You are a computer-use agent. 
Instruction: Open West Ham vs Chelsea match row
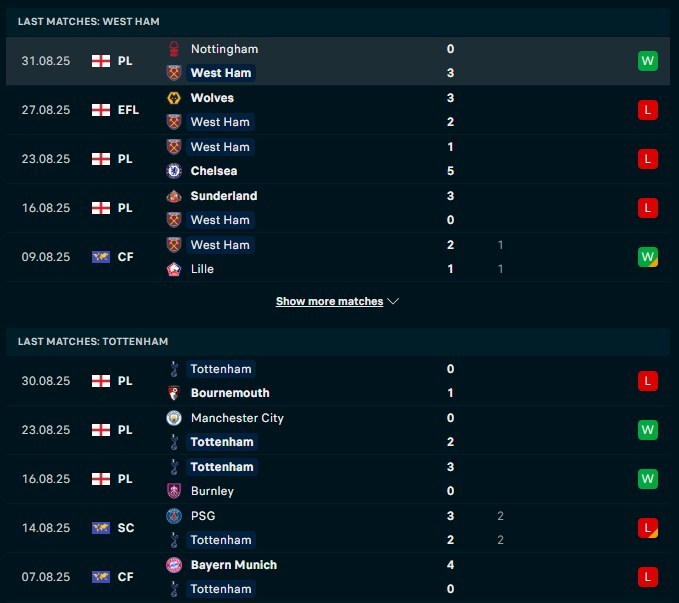(338, 159)
